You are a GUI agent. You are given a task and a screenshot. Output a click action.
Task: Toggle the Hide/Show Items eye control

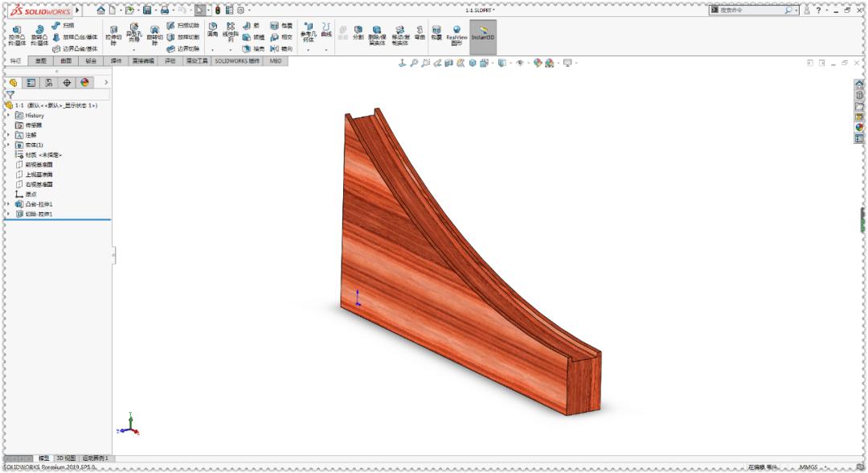tap(520, 63)
